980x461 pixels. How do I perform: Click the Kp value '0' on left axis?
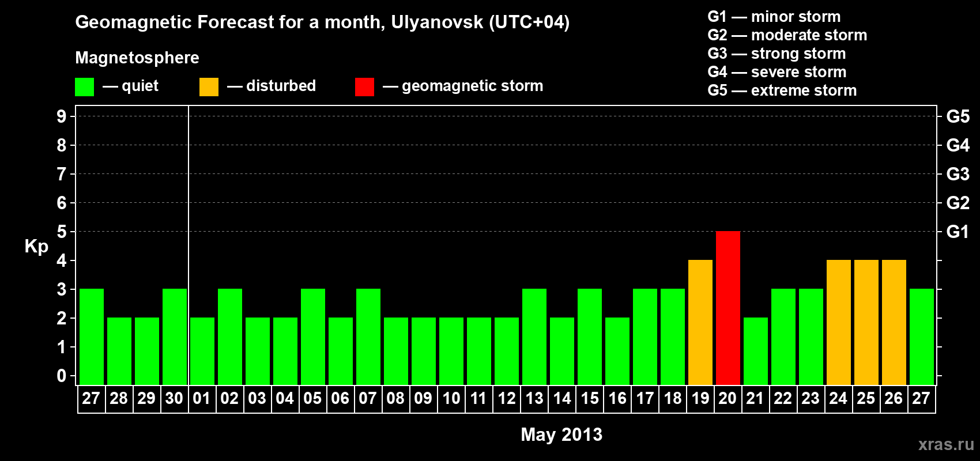(x=62, y=376)
